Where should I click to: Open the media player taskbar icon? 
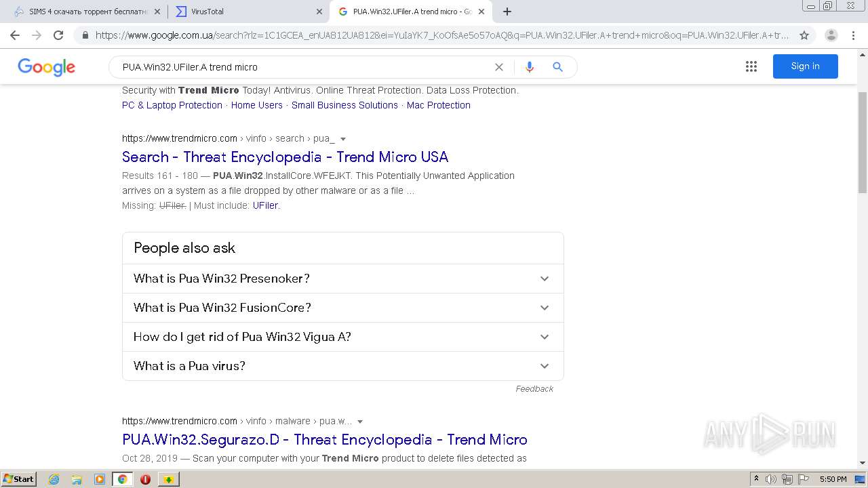(x=100, y=479)
